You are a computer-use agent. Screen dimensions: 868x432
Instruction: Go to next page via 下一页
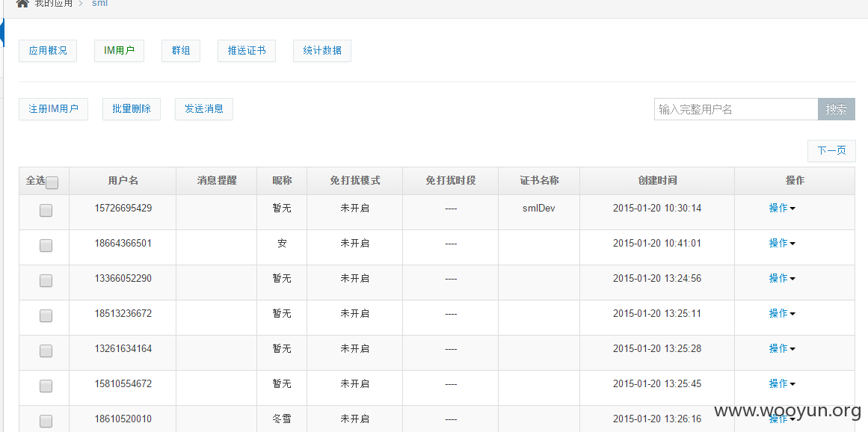tap(831, 150)
